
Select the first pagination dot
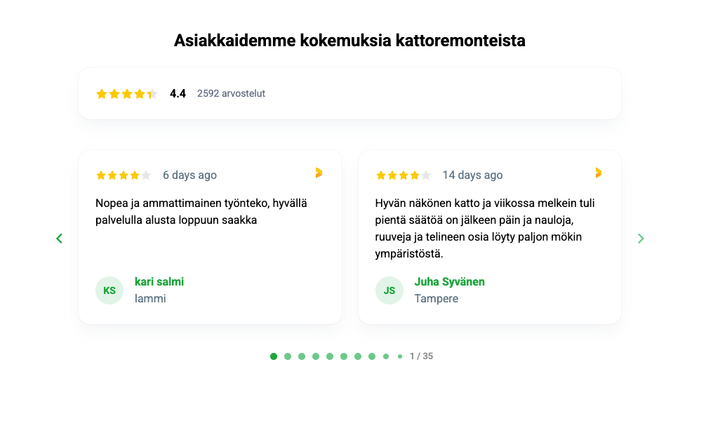[x=274, y=356]
